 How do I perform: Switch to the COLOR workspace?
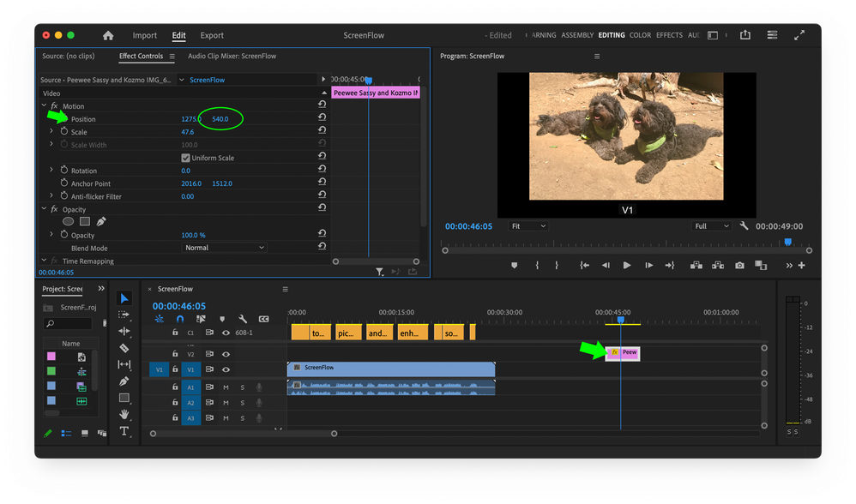click(x=640, y=35)
